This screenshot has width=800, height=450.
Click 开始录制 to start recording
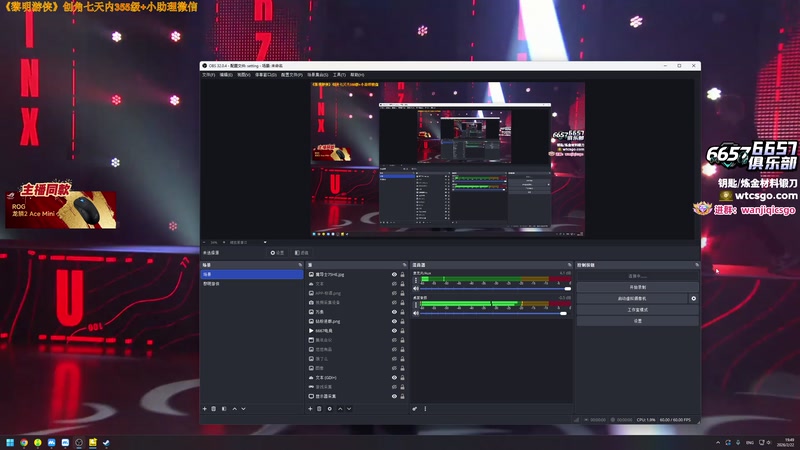(637, 287)
